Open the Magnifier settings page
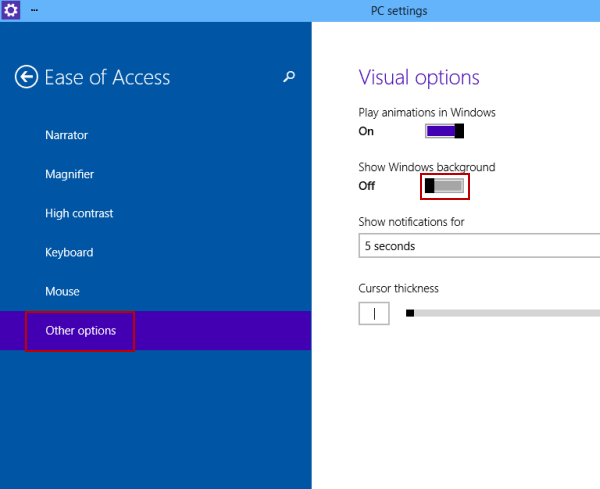This screenshot has height=489, width=600. [x=70, y=174]
